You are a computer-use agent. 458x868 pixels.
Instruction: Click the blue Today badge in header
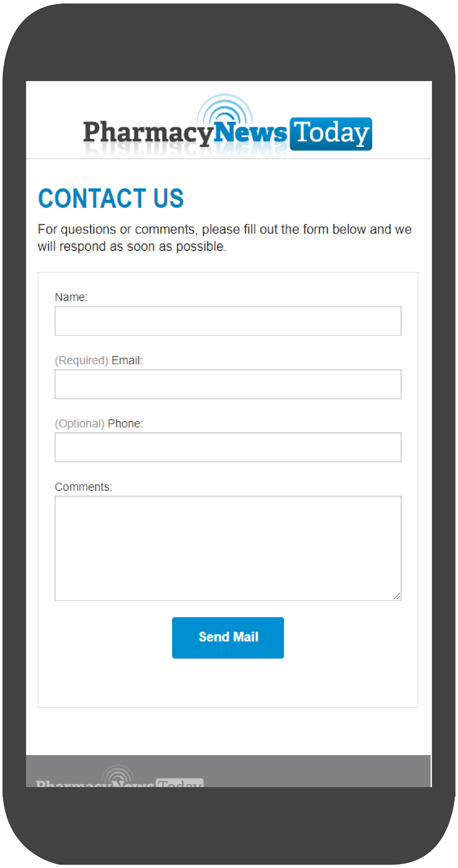(331, 134)
